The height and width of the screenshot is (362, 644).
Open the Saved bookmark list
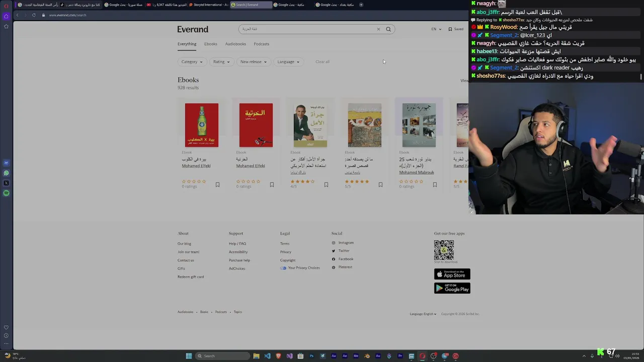coord(456,29)
